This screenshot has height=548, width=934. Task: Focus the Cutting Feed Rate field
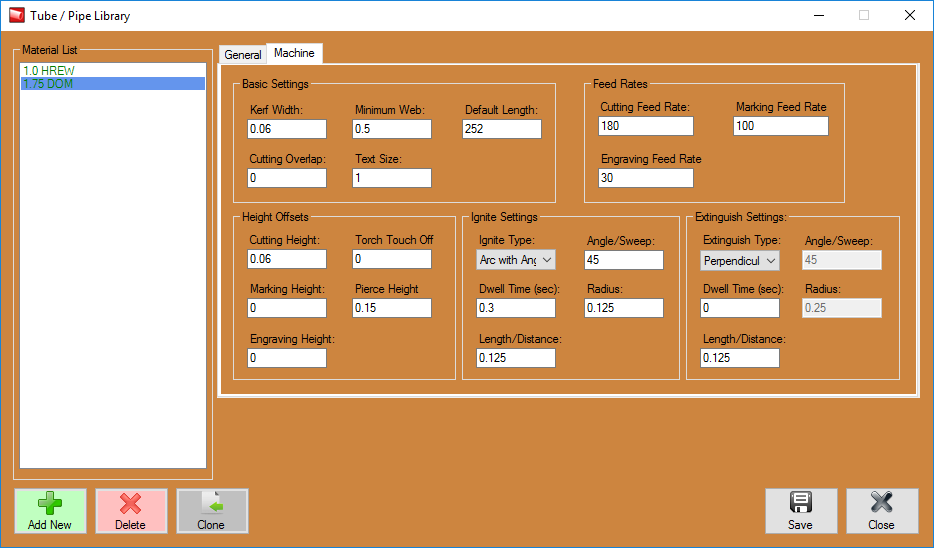pyautogui.click(x=645, y=126)
